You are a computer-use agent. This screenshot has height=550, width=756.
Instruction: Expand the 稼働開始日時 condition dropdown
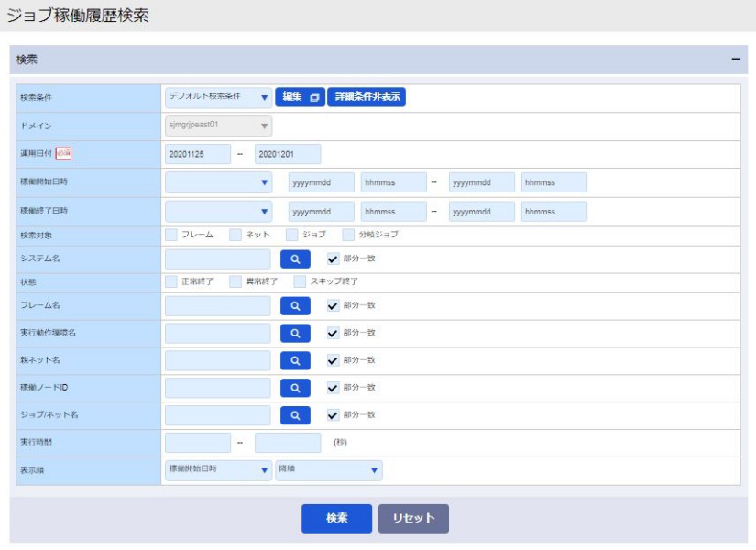tap(218, 182)
